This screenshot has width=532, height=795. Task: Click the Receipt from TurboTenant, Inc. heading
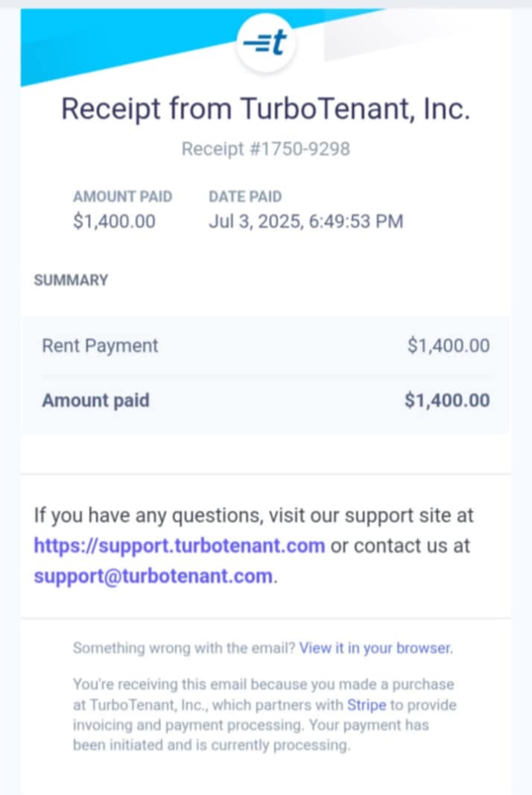click(266, 108)
